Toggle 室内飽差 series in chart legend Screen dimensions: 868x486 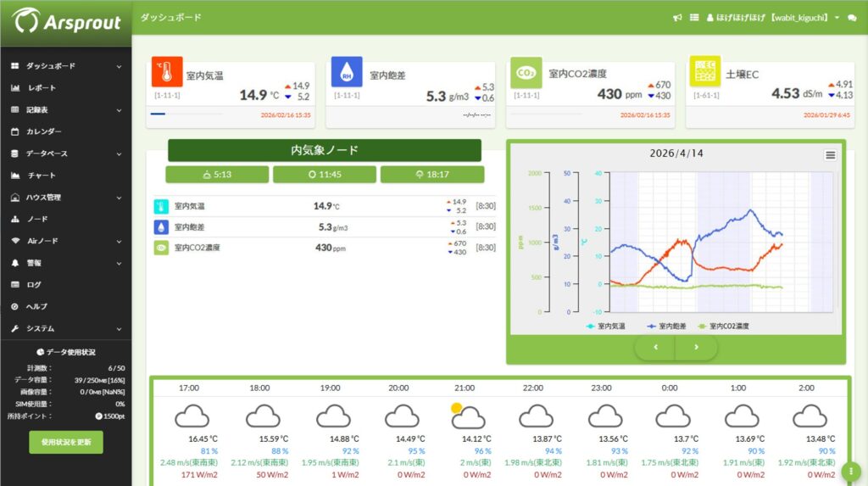point(665,326)
